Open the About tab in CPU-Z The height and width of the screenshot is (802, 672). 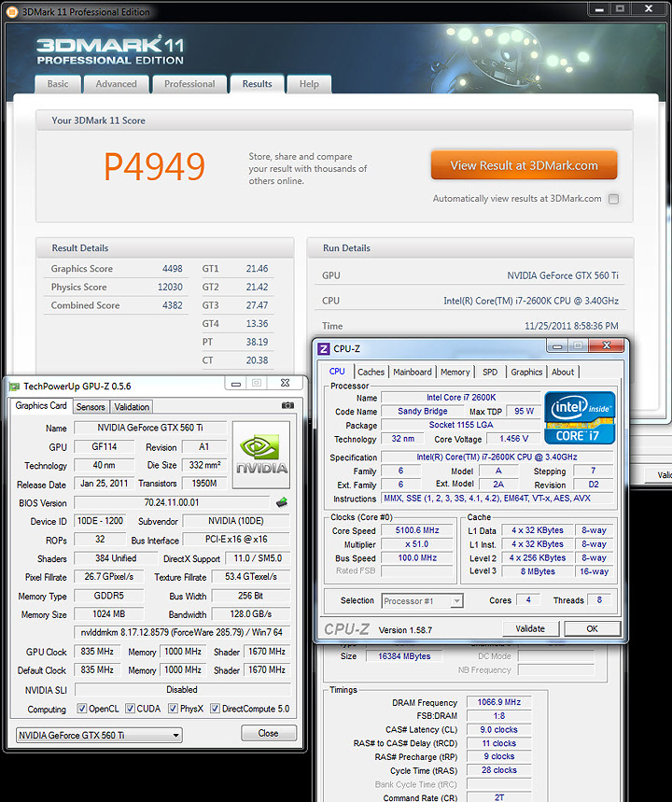[563, 372]
